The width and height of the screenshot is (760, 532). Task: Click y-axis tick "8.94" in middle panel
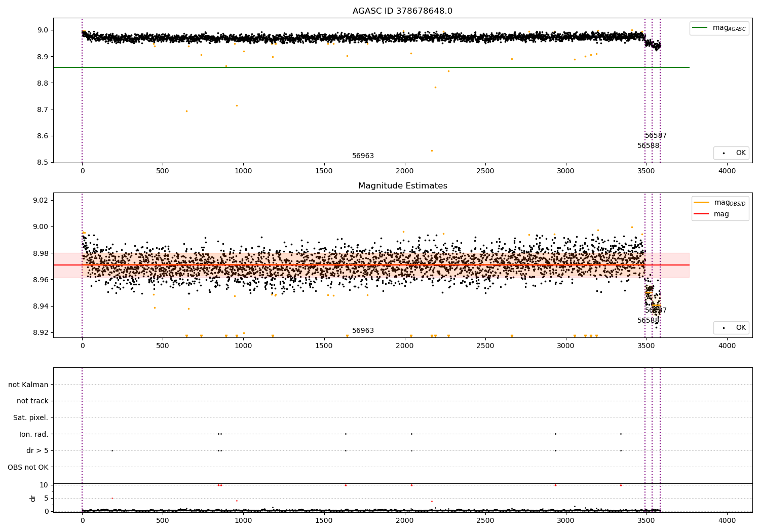click(41, 306)
